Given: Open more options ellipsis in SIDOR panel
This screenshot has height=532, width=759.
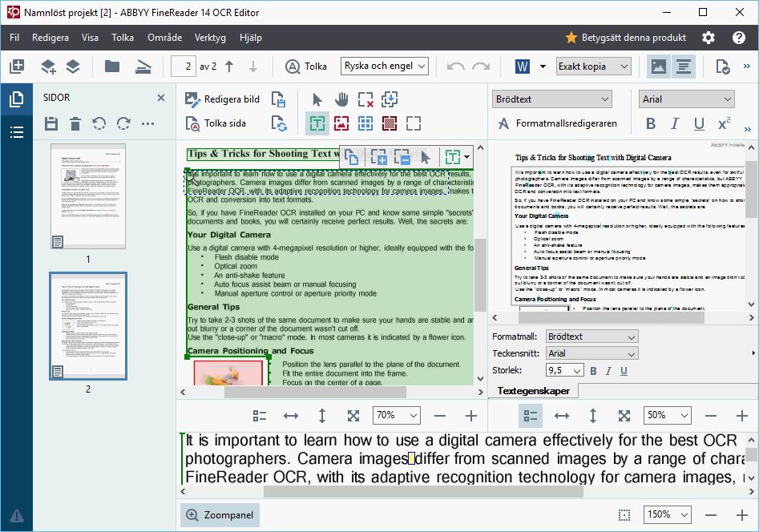Looking at the screenshot, I should [147, 124].
